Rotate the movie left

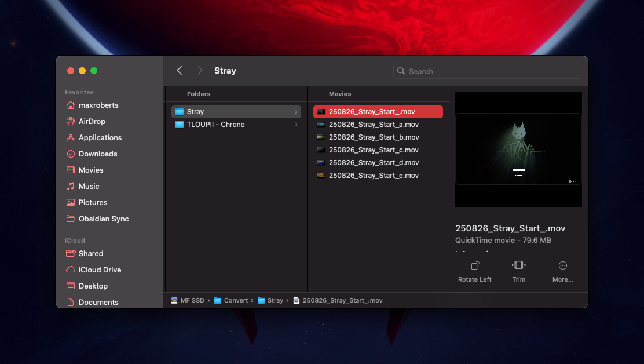pyautogui.click(x=474, y=271)
